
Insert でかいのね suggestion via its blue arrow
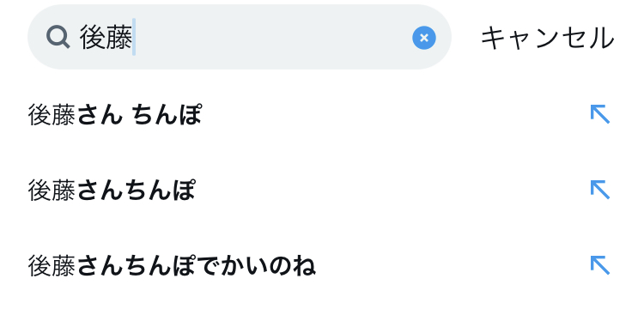(600, 265)
